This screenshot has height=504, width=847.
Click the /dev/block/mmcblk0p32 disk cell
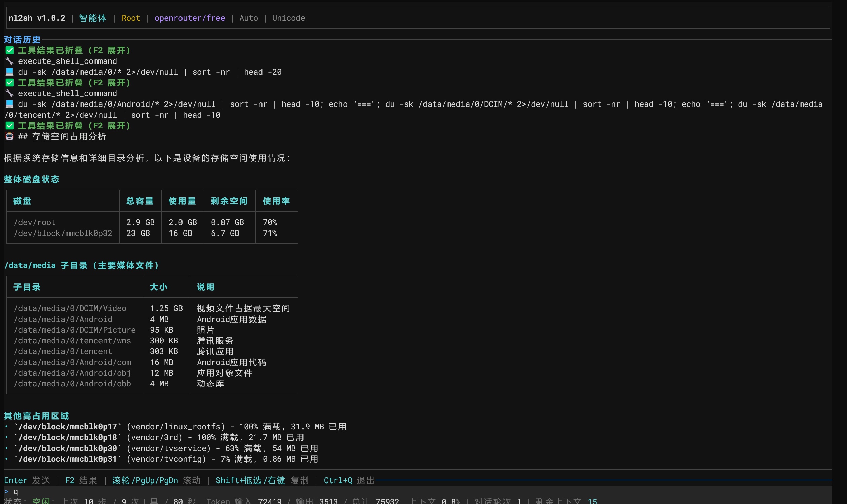pyautogui.click(x=63, y=233)
